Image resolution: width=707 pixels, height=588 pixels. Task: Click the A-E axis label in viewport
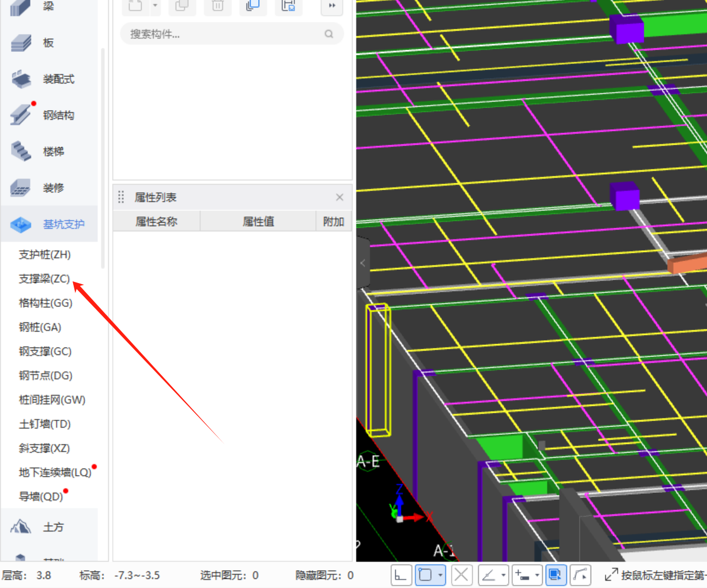368,461
